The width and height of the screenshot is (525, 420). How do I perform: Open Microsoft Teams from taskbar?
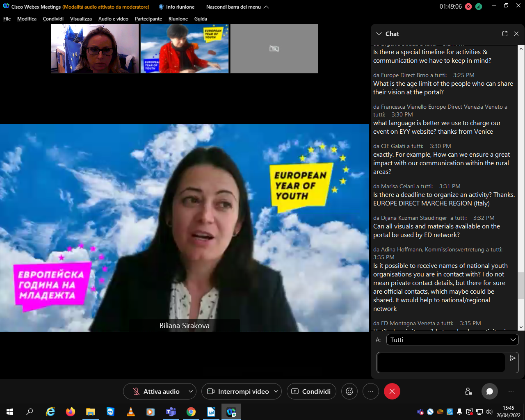pyautogui.click(x=171, y=412)
